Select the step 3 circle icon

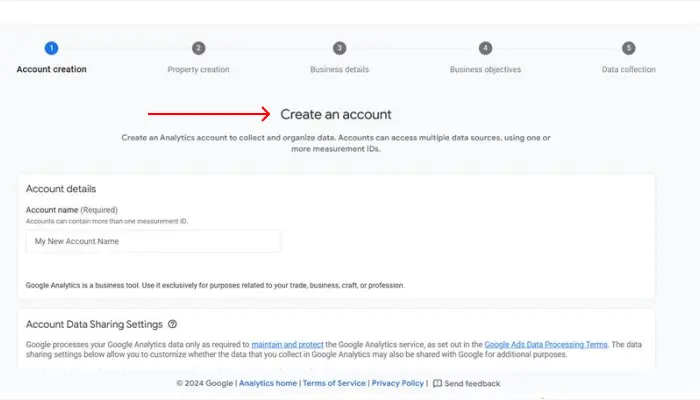[x=340, y=48]
